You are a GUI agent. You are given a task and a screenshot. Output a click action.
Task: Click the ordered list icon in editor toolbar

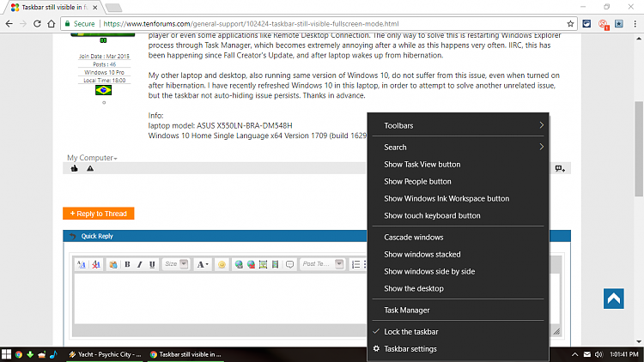click(356, 264)
